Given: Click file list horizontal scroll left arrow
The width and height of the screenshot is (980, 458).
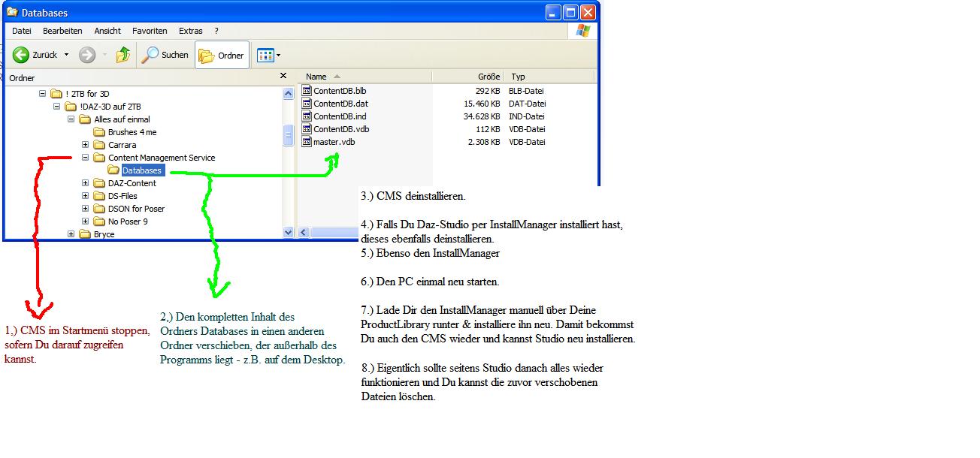Looking at the screenshot, I should (304, 233).
